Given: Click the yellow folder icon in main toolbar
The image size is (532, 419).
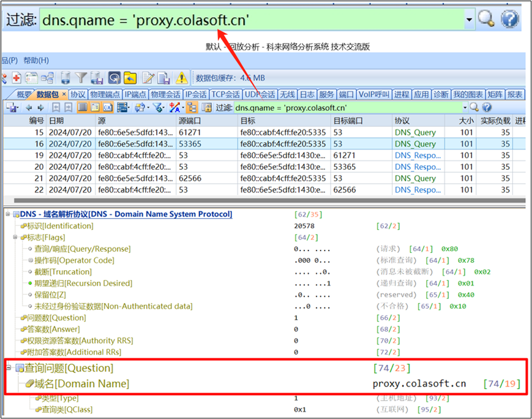Looking at the screenshot, I should click(130, 78).
